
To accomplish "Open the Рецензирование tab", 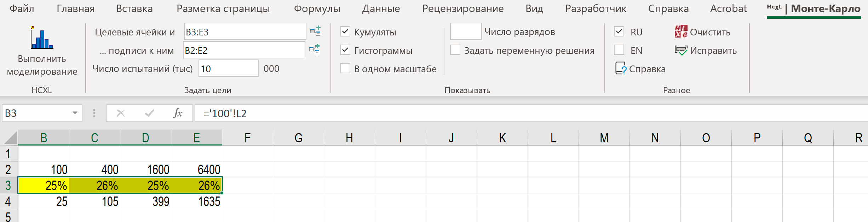I will point(463,8).
